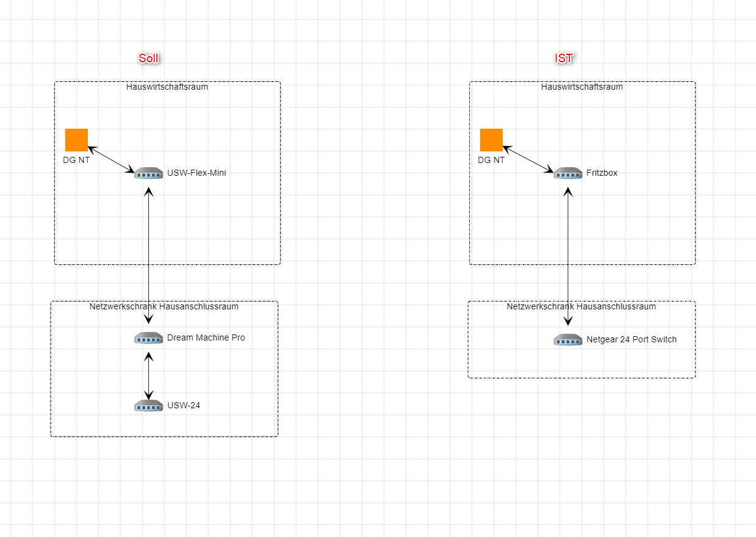Select the Dream Machine Pro device icon

tap(149, 338)
